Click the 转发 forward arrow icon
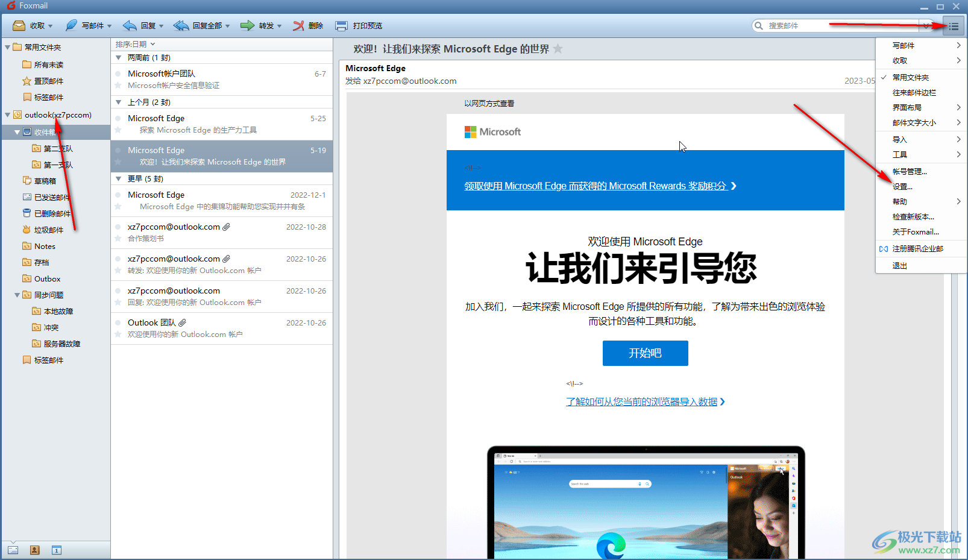This screenshot has width=968, height=560. pos(247,26)
